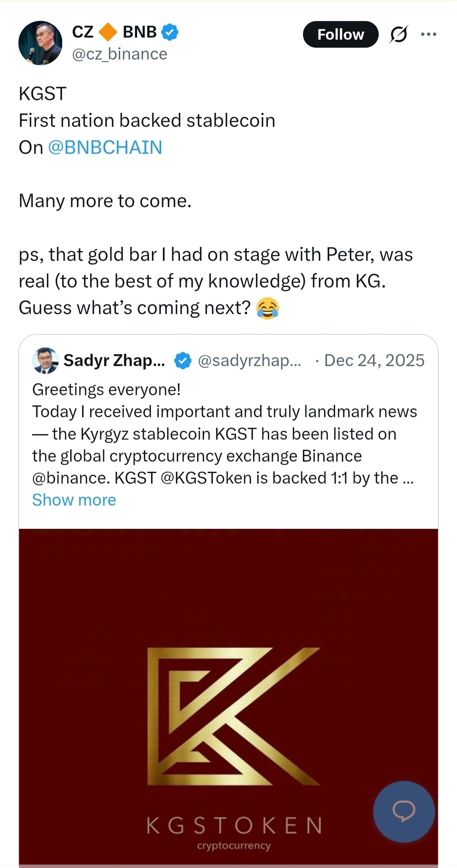Tap the floating blue chat bubble button
The width and height of the screenshot is (457, 868).
(x=404, y=811)
